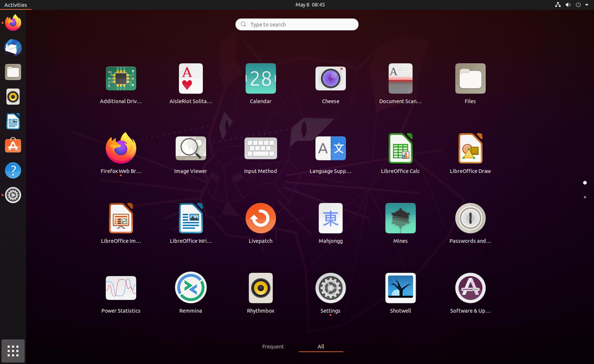Launch Shotwell photo manager

pos(400,288)
